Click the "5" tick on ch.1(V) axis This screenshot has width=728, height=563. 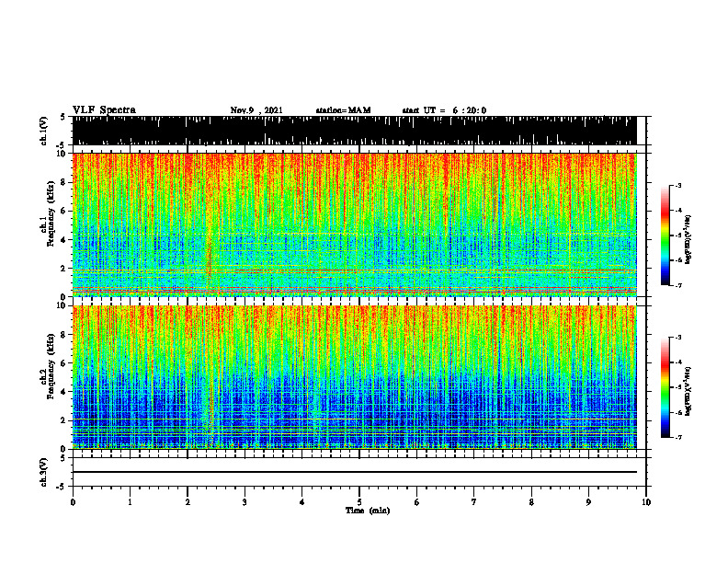coord(63,117)
